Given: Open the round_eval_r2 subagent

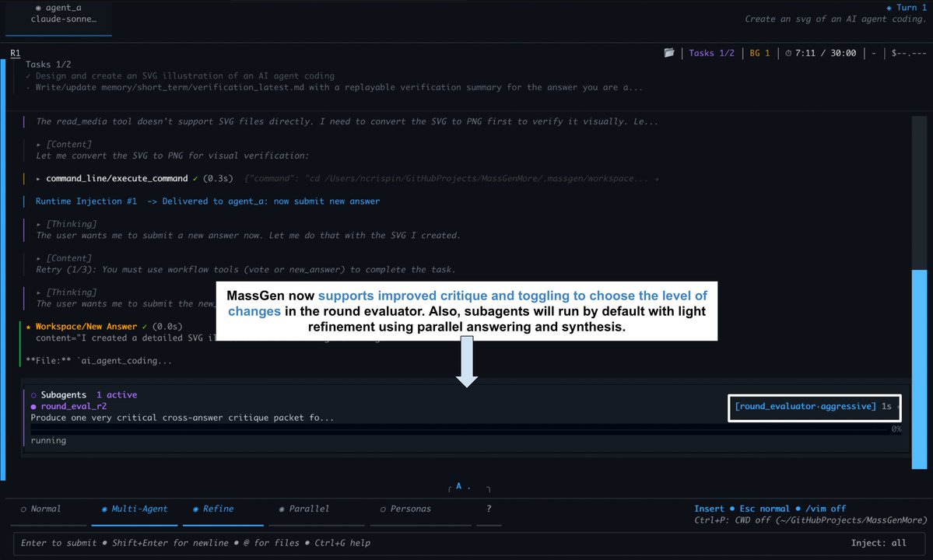Looking at the screenshot, I should point(74,407).
